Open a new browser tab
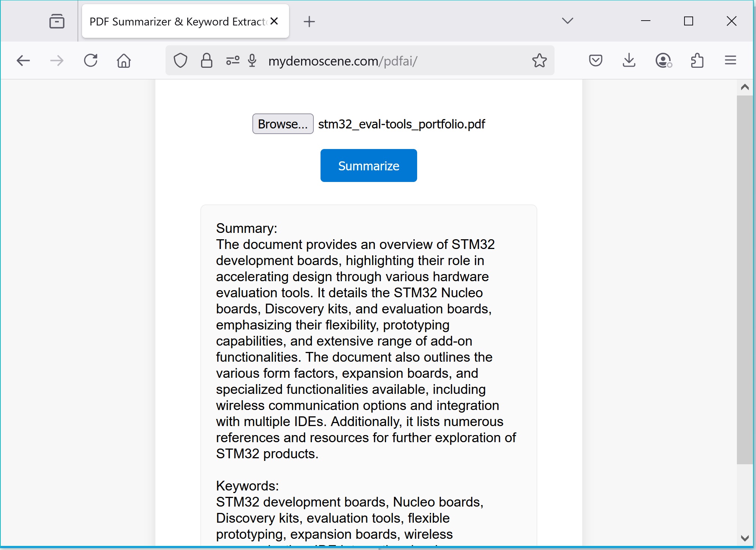This screenshot has width=756, height=550. [x=310, y=21]
